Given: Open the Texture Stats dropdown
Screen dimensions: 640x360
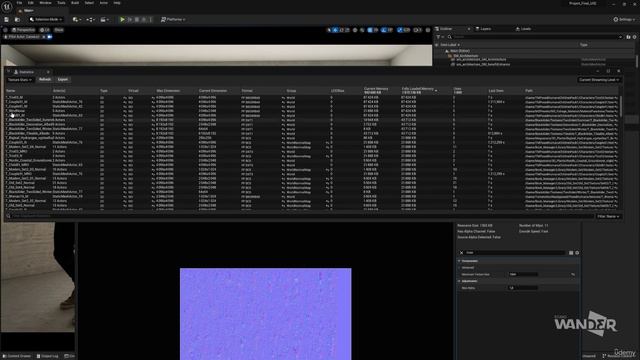Looking at the screenshot, I should (x=20, y=80).
